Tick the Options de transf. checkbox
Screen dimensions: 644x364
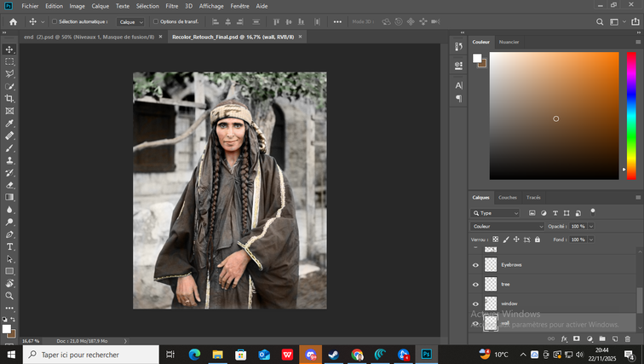click(156, 21)
